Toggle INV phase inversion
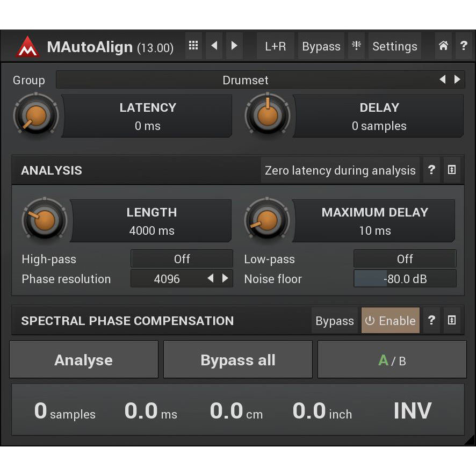The width and height of the screenshot is (476, 476). point(412,411)
